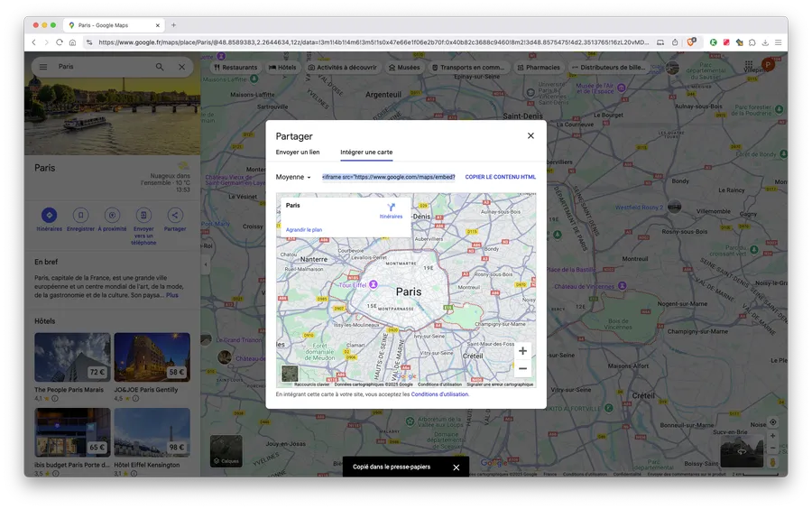Click the Enregistrer bookmark icon
Screen dimensions: 812x509
click(x=81, y=215)
